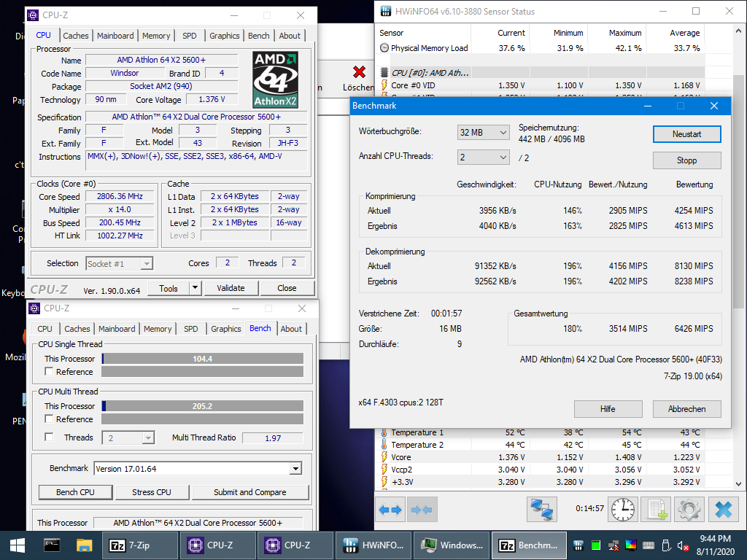Open SPD tab in lower CPU-Z window

tap(190, 329)
